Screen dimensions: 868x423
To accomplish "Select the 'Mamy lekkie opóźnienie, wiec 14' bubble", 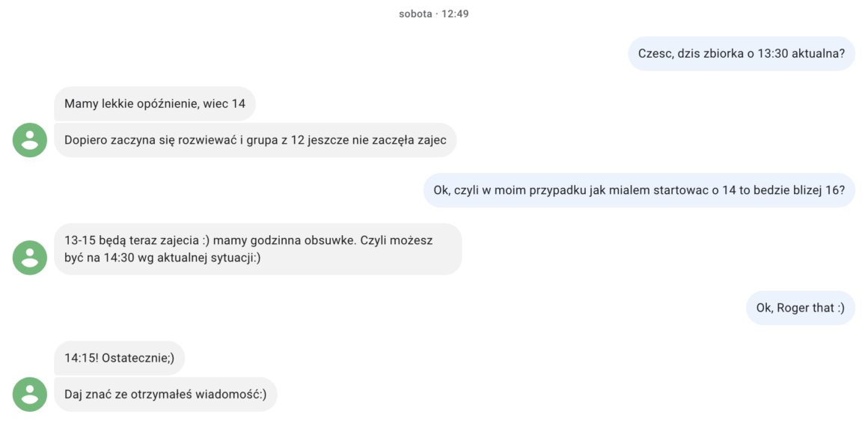I will point(154,103).
